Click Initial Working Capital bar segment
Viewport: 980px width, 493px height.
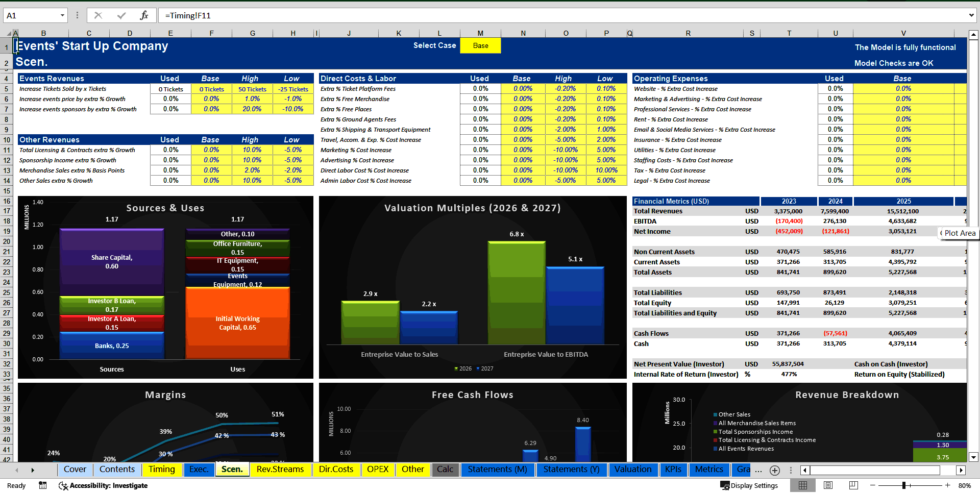point(237,323)
